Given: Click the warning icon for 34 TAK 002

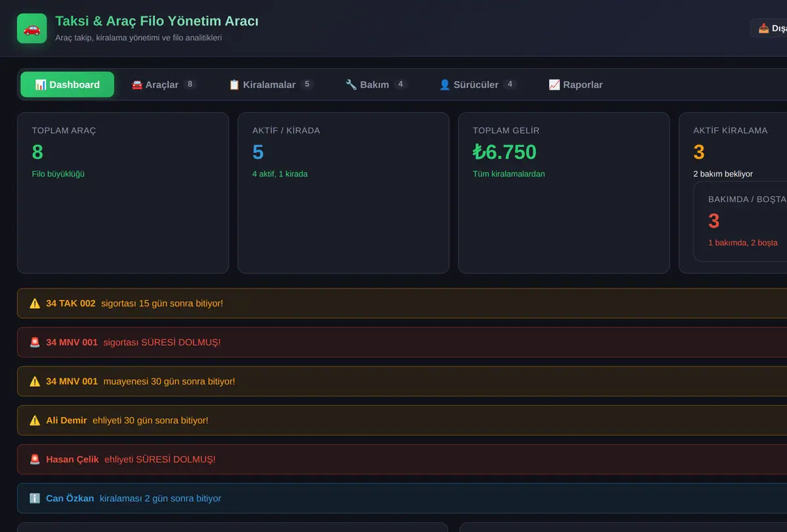Looking at the screenshot, I should coord(35,304).
